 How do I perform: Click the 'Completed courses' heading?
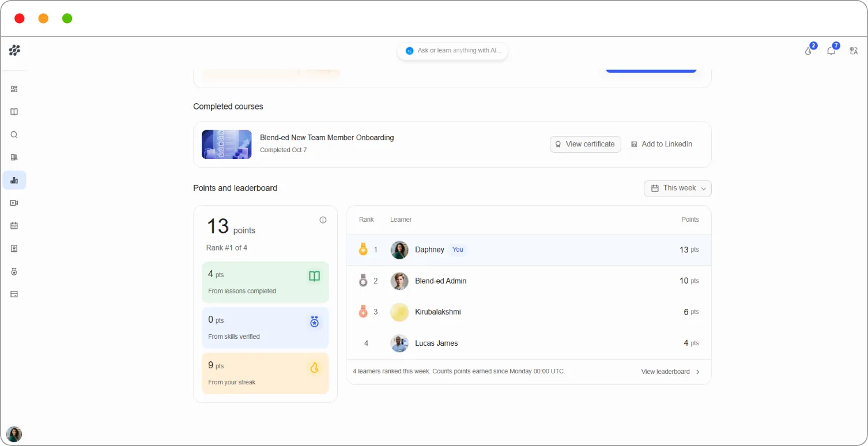coord(228,107)
